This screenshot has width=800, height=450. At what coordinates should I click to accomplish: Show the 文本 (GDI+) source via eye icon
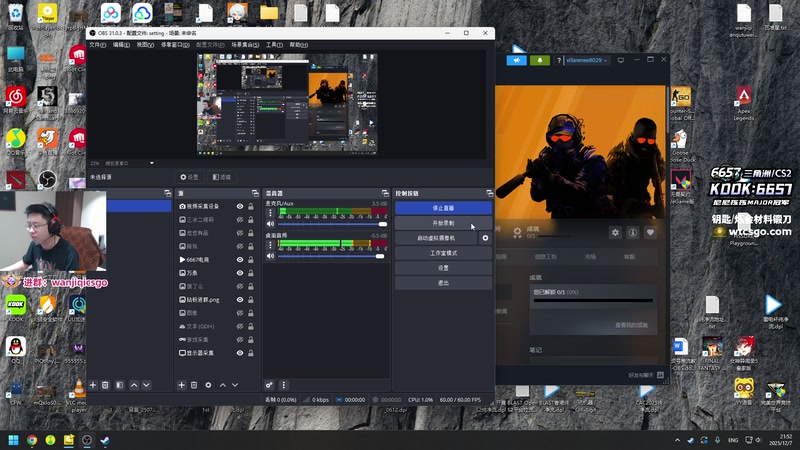coord(240,326)
